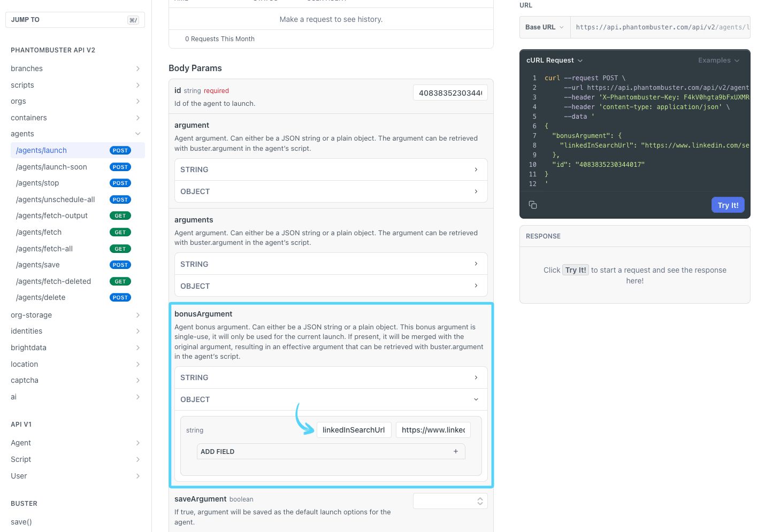Expand OBJECT option under arguments
Screen dimensions: 765x532
[x=331, y=286]
